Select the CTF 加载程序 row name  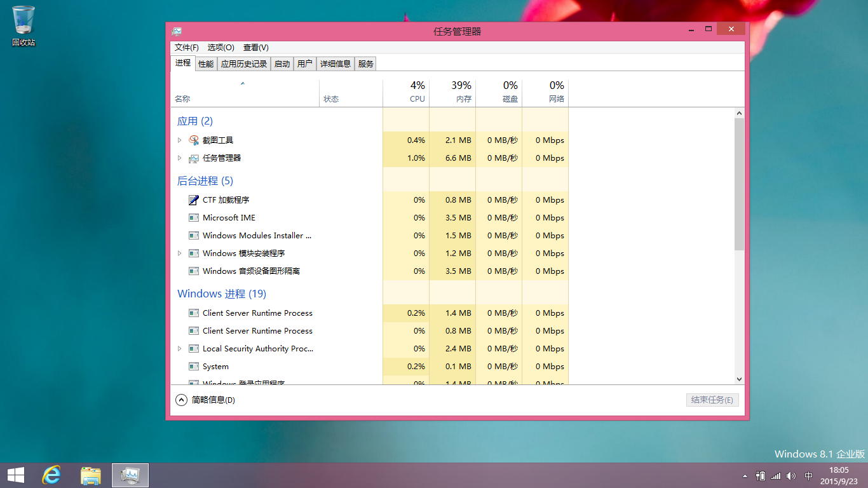226,200
